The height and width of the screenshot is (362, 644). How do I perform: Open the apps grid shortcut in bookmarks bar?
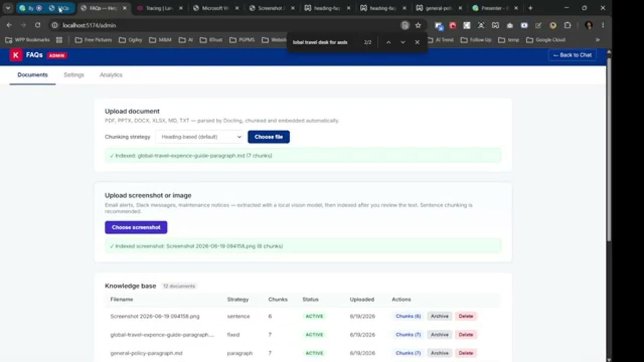59,40
